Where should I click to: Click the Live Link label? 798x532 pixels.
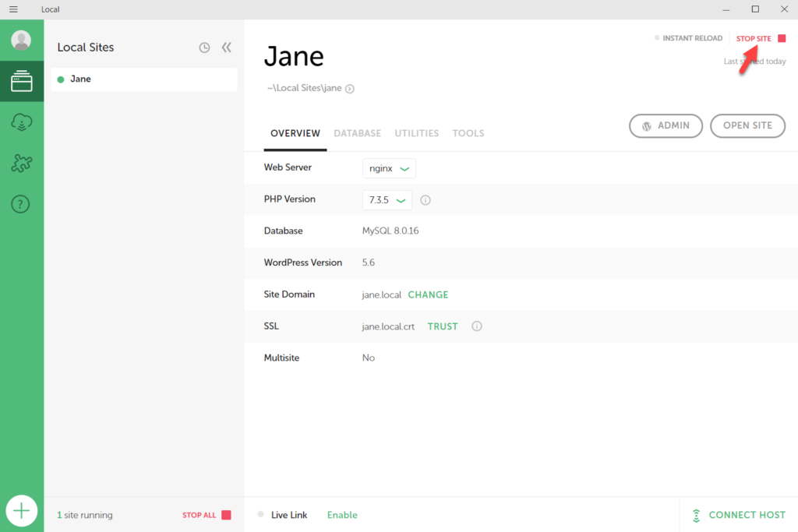point(289,515)
